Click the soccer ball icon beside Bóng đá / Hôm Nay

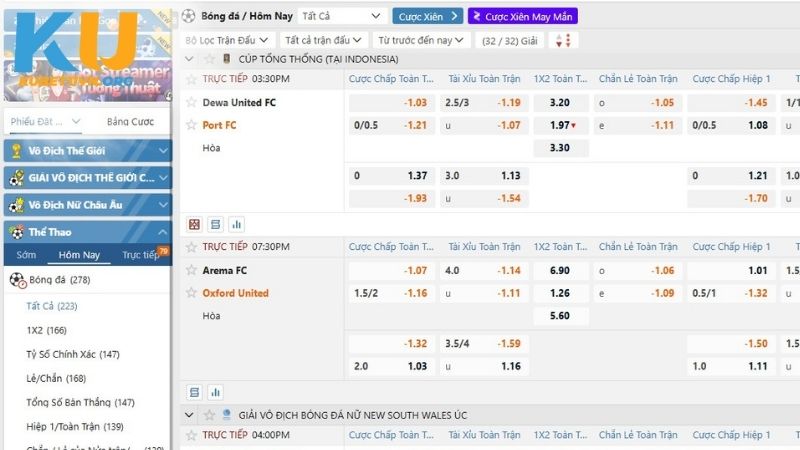[x=189, y=16]
